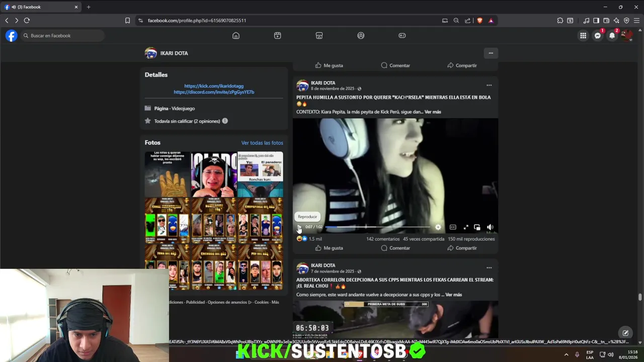This screenshot has width=644, height=362.
Task: Expand video to fullscreen
Action: pos(466,227)
